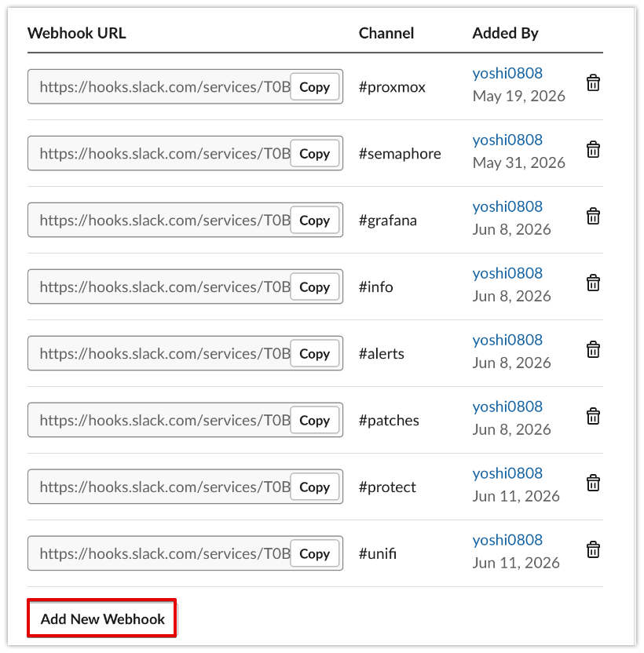The image size is (644, 653).
Task: Trash the #unifi webhook
Action: pyautogui.click(x=593, y=549)
